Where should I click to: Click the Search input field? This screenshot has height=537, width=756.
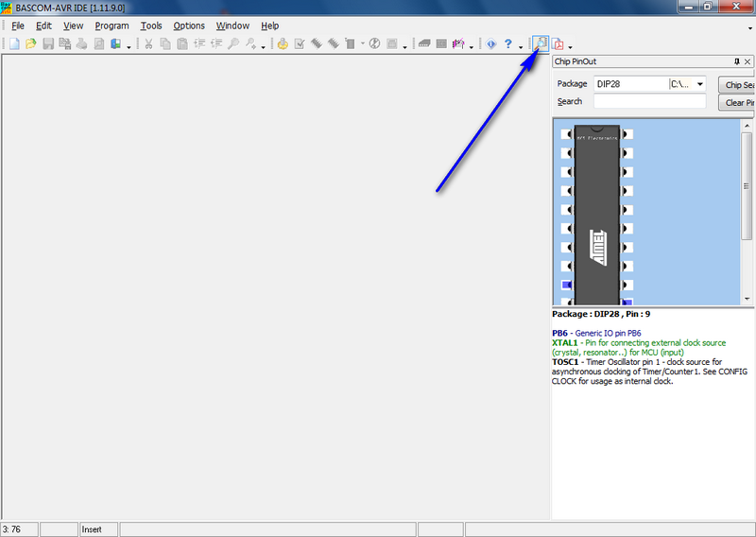[x=649, y=101]
